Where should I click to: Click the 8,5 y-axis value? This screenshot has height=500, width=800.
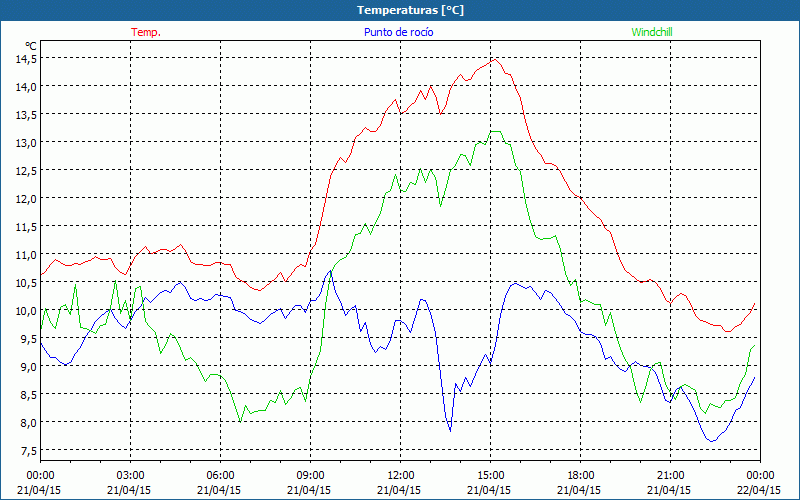click(29, 395)
